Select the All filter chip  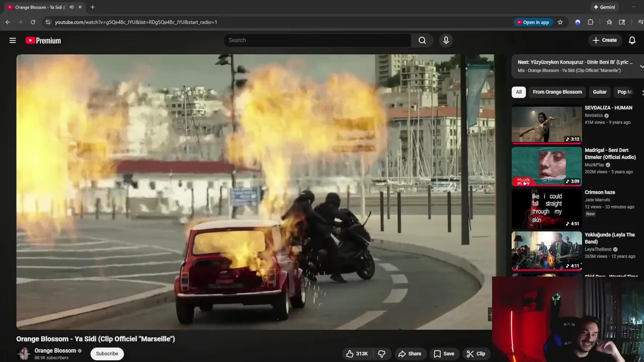pos(519,92)
